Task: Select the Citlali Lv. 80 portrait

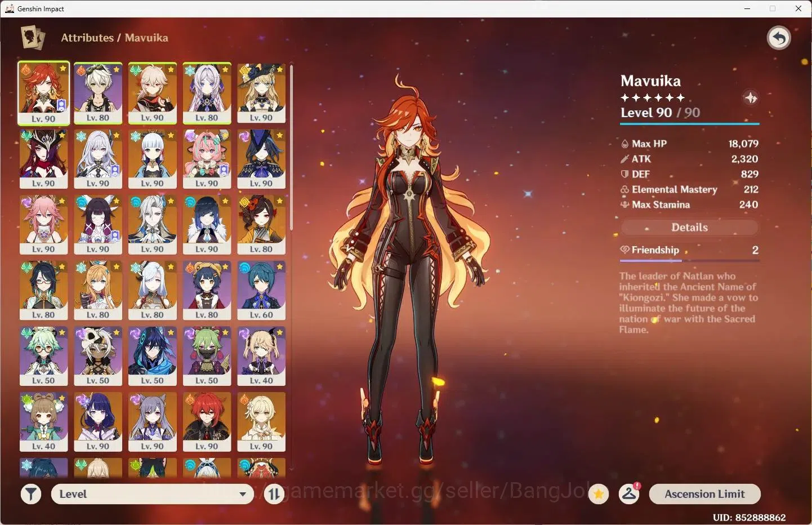Action: point(207,93)
